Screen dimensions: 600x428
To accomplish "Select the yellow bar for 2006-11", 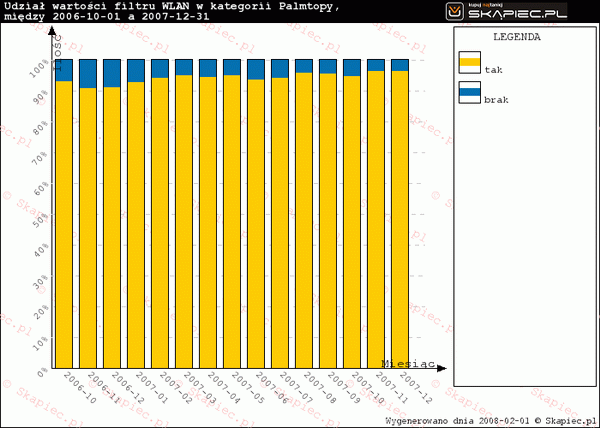I will [88, 228].
